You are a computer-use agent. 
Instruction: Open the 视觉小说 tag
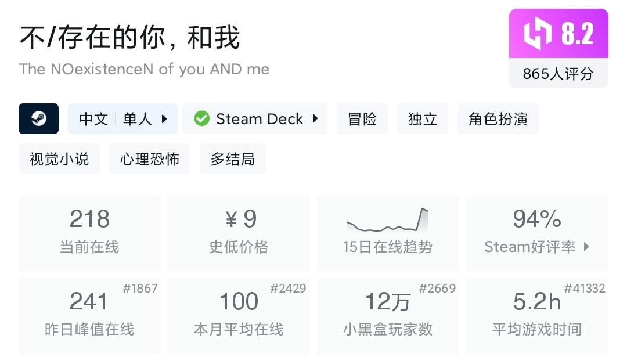click(59, 159)
